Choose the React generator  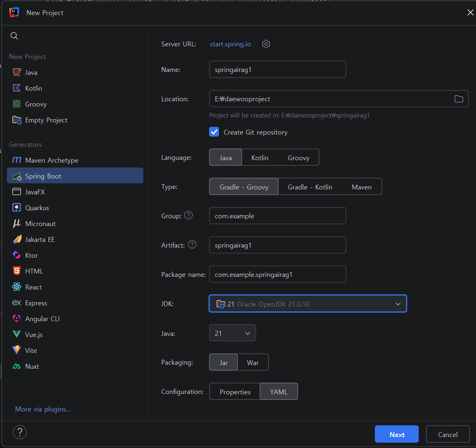(x=75, y=287)
